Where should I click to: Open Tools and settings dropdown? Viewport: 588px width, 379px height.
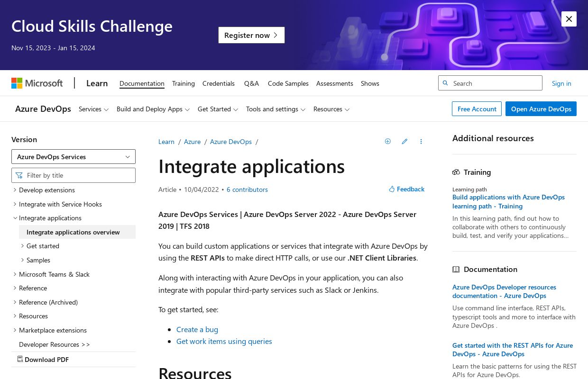276,109
